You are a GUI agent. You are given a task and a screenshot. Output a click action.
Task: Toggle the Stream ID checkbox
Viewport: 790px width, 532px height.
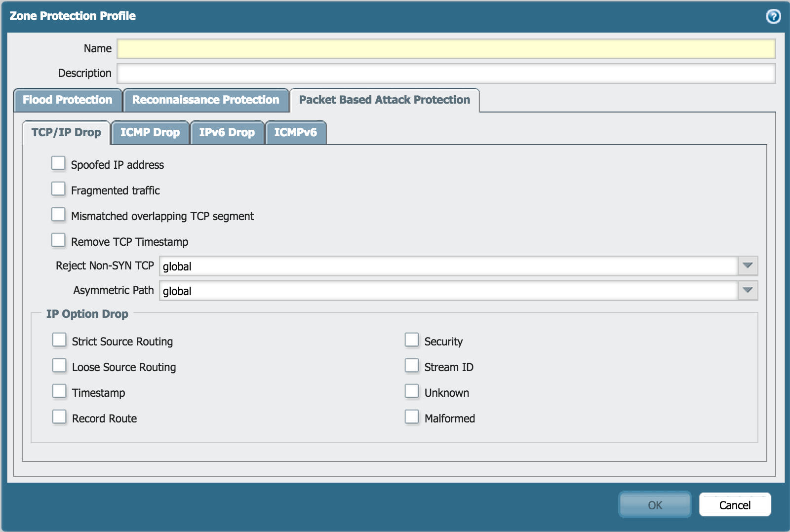tap(412, 366)
